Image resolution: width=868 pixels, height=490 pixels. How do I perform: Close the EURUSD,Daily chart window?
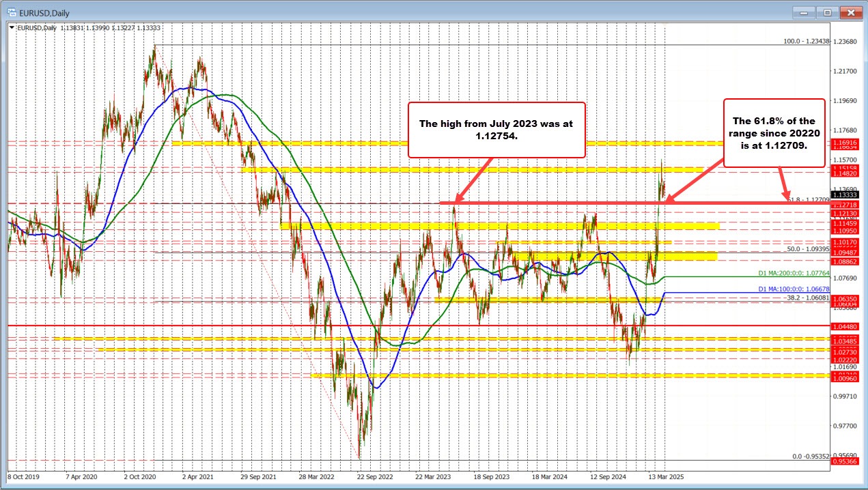850,12
